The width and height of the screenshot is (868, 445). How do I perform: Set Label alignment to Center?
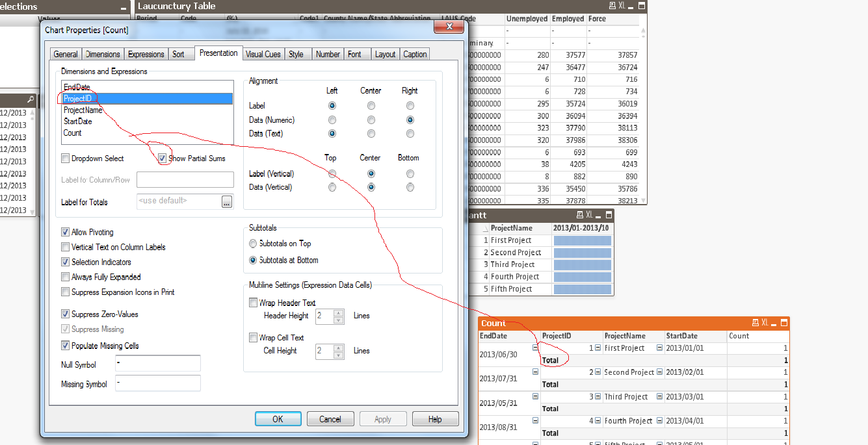[371, 105]
